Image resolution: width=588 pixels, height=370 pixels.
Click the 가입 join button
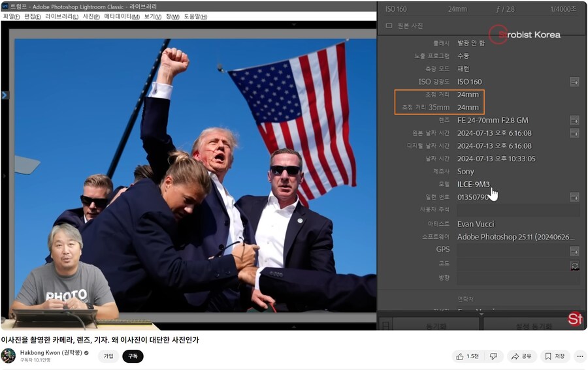(108, 356)
